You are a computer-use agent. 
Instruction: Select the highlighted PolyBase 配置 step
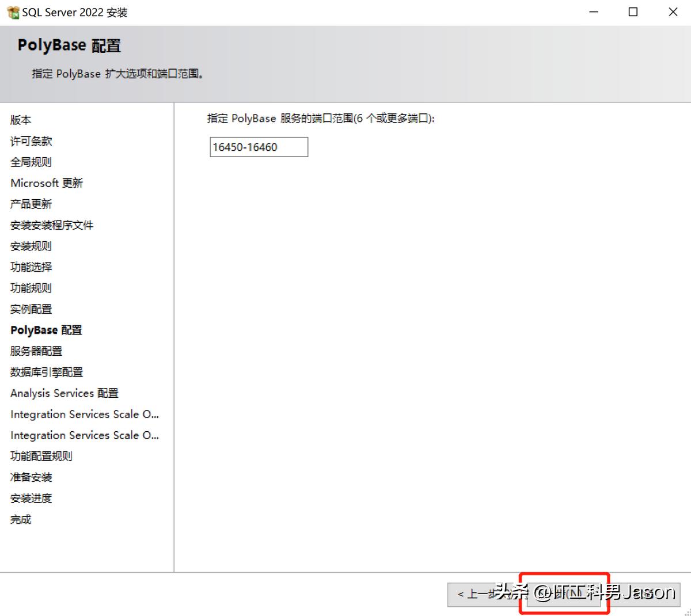click(x=46, y=330)
